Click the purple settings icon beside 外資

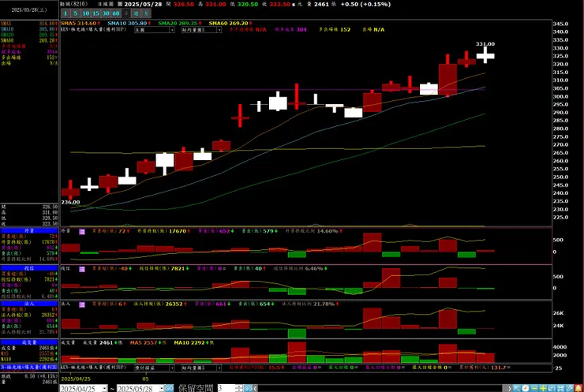[82, 232]
